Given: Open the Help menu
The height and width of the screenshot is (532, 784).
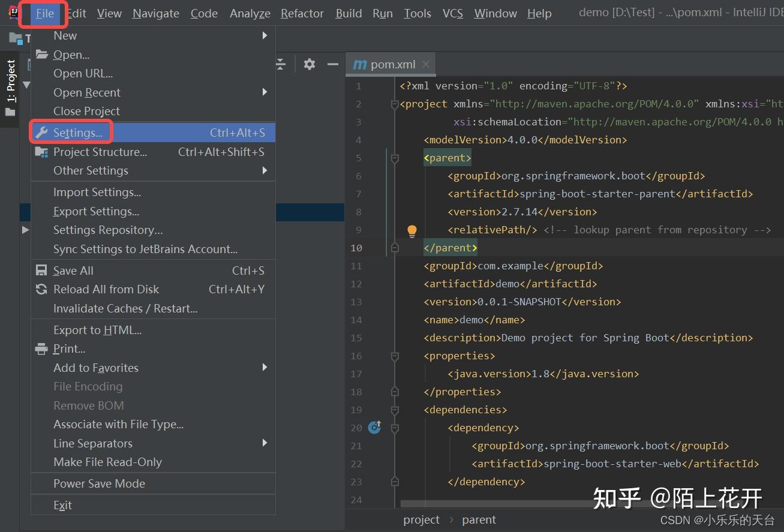Looking at the screenshot, I should (539, 13).
